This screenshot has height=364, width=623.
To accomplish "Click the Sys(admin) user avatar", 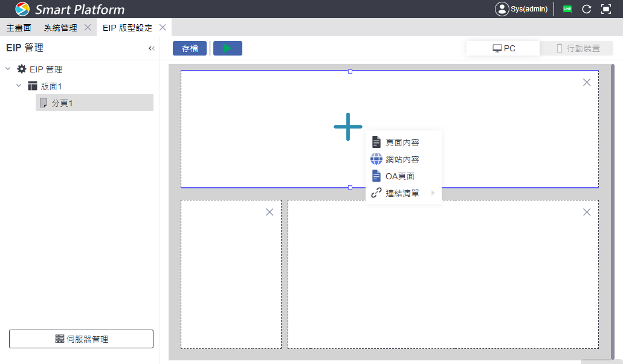I will pyautogui.click(x=502, y=9).
